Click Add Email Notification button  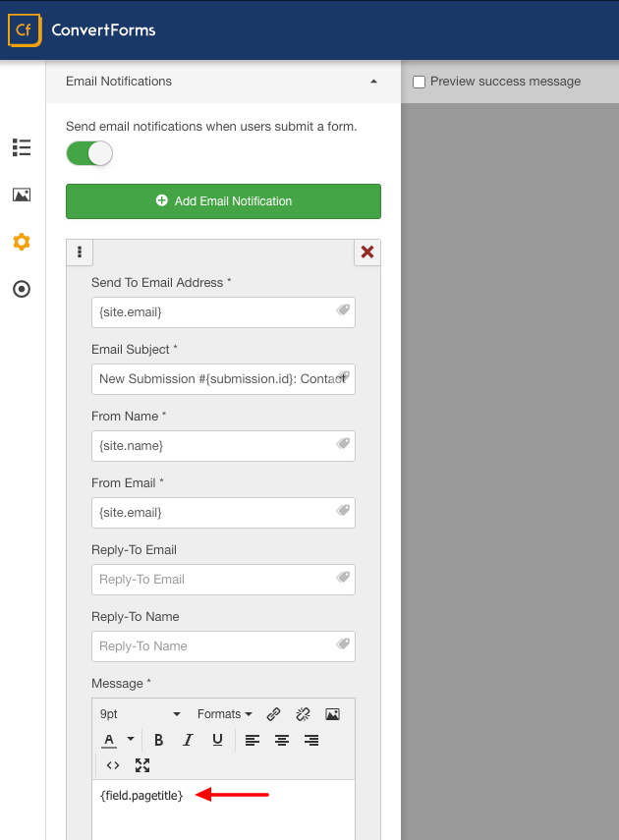(x=223, y=201)
